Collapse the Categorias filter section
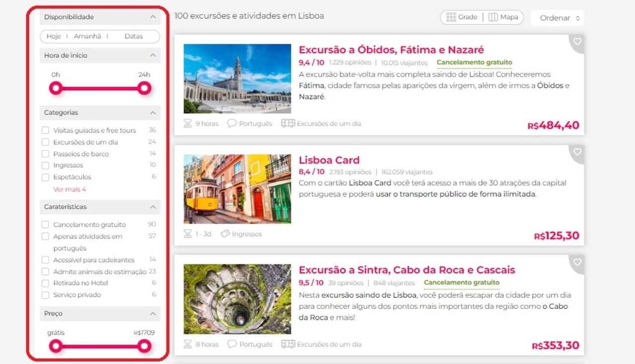Image resolution: width=635 pixels, height=364 pixels. (153, 113)
